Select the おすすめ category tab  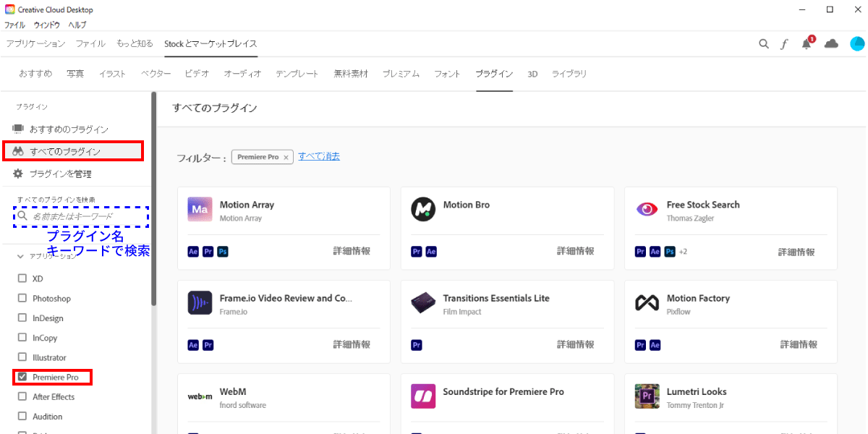coord(35,74)
